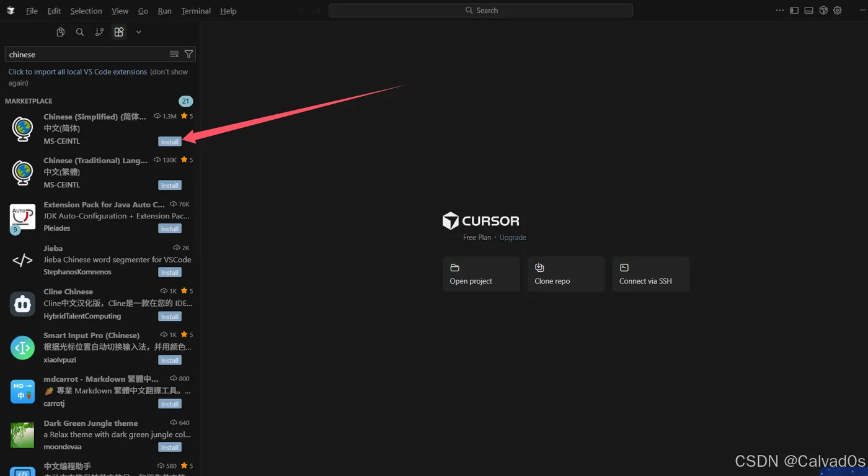Click the xiaolvpuzi publisher name
Screen dimensions: 868x476
click(59, 360)
